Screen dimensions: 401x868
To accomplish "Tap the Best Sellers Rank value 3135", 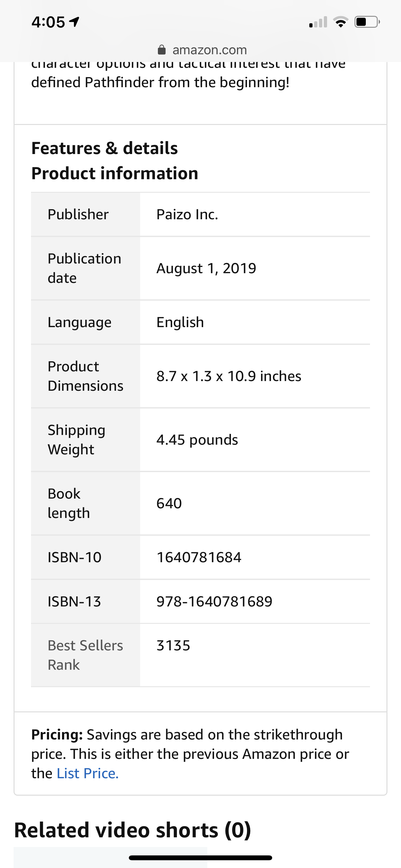I will click(173, 646).
